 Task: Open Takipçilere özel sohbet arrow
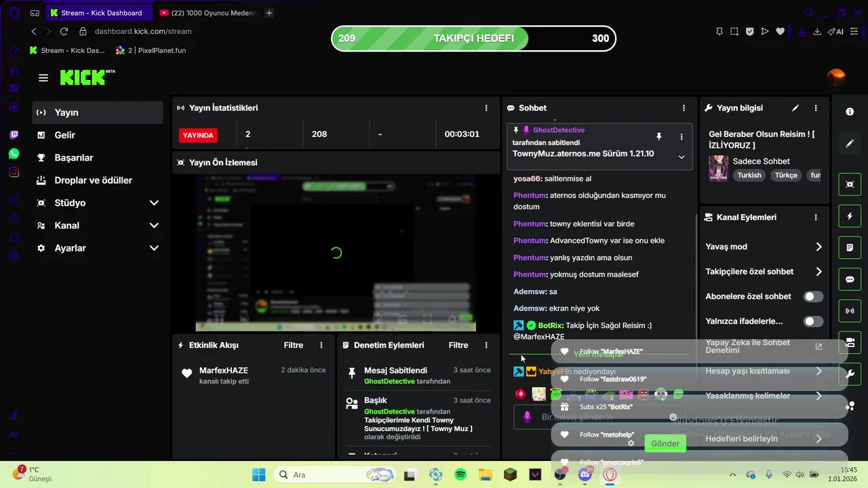818,272
